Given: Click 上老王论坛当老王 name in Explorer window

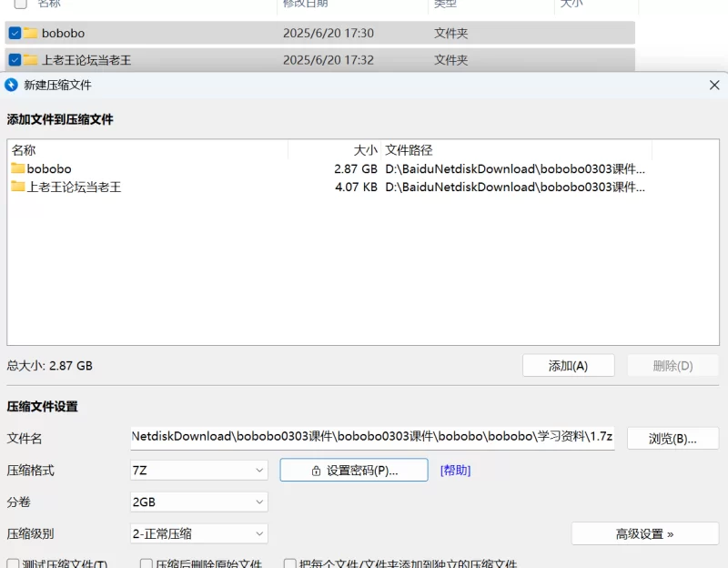Looking at the screenshot, I should tap(86, 60).
